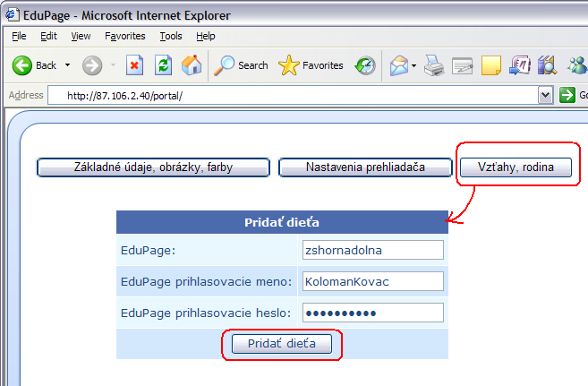Open the Search pane
Image resolution: width=588 pixels, height=386 pixels.
pos(242,65)
